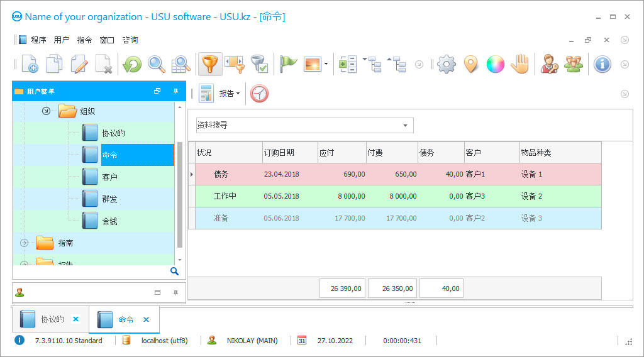Open the settings gear icon
This screenshot has height=357, width=644.
click(x=447, y=64)
